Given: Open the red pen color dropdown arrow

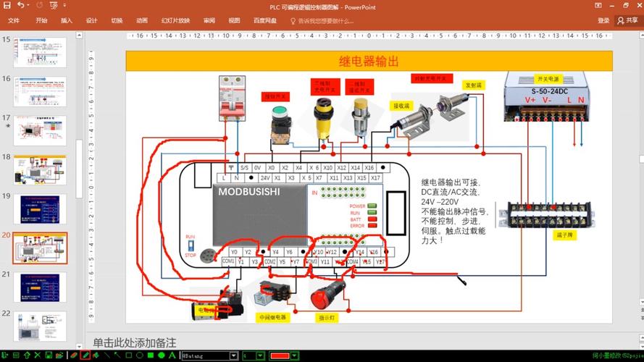Looking at the screenshot, I should click(x=293, y=355).
